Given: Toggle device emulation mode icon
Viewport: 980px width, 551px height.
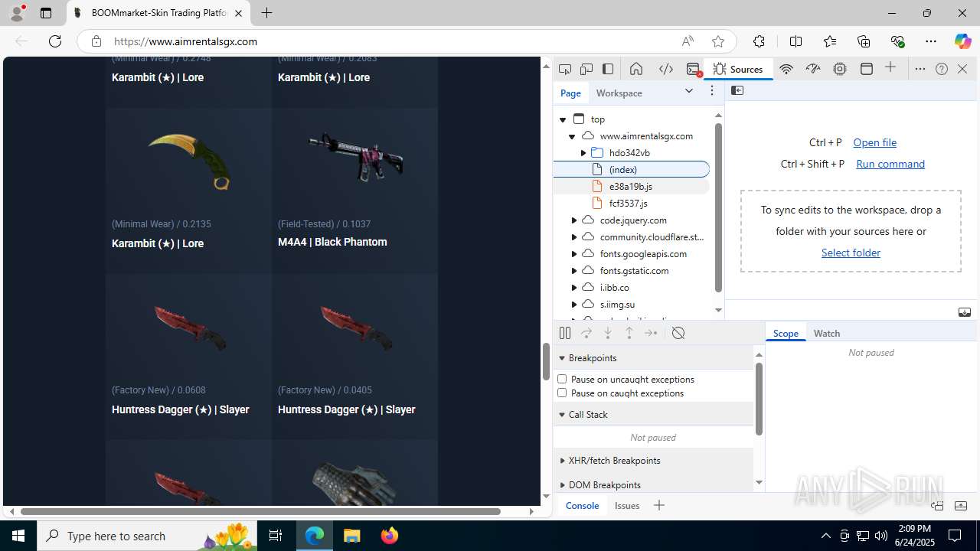Looking at the screenshot, I should pos(586,69).
